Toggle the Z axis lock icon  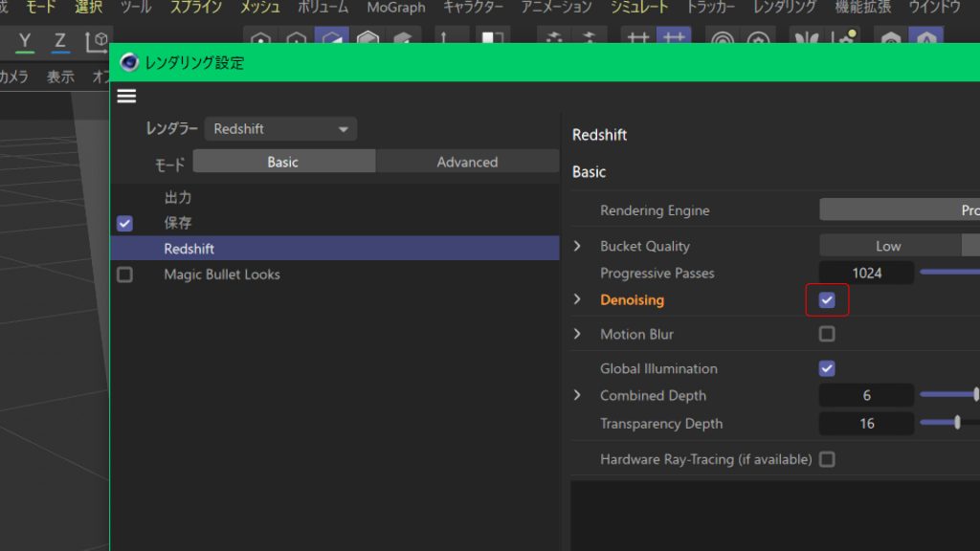[60, 41]
